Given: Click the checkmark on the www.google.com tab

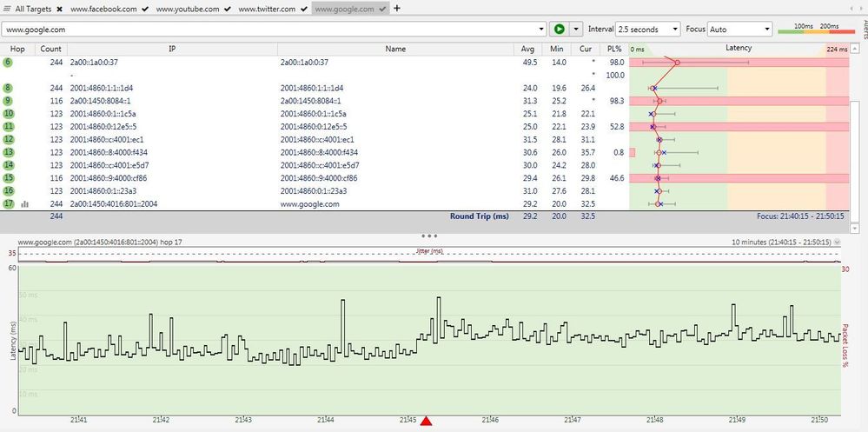Looking at the screenshot, I should [x=382, y=9].
